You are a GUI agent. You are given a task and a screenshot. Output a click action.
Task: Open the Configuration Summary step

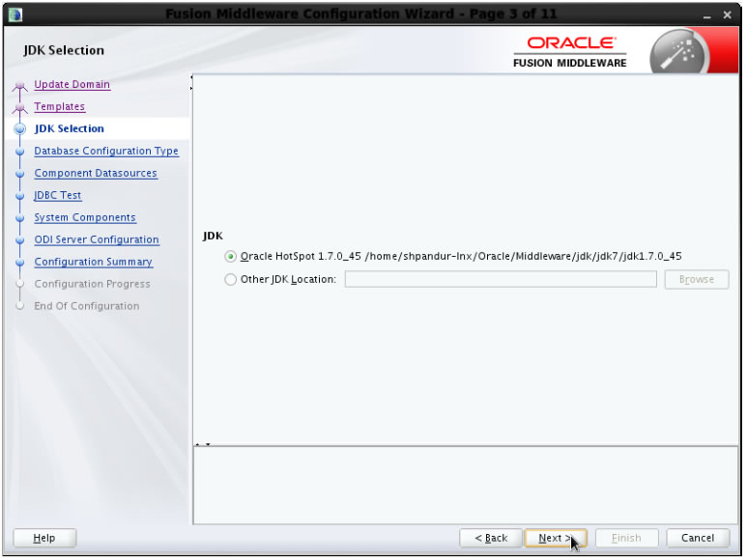pyautogui.click(x=94, y=262)
